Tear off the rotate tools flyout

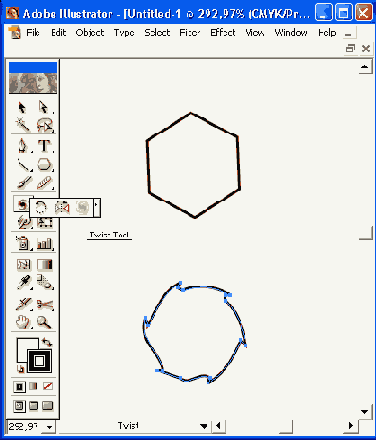tap(96, 208)
